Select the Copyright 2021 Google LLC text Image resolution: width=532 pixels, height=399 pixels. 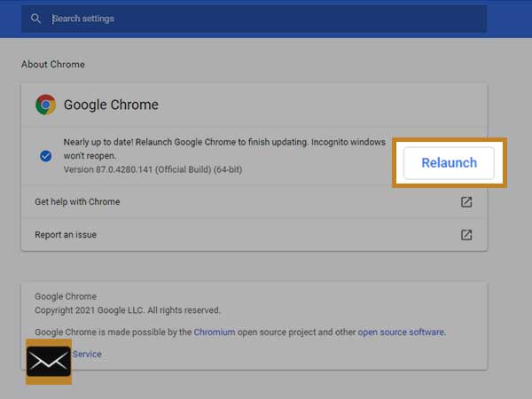[x=128, y=310]
